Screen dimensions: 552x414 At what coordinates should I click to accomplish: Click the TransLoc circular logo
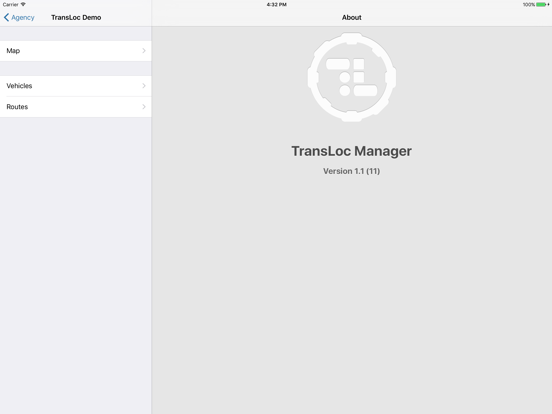click(x=352, y=77)
